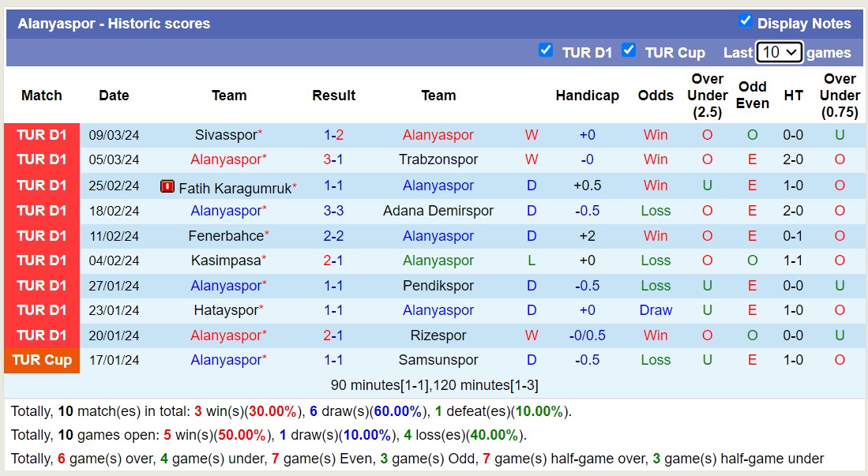The height and width of the screenshot is (476, 868).
Task: Click the red card icon beside Fatih Karagumruk
Action: pos(167,186)
